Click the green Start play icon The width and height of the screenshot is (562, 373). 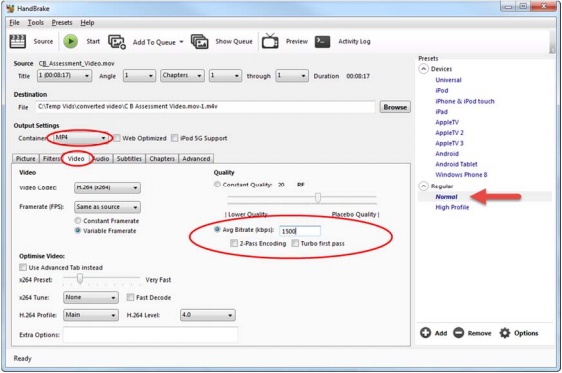click(71, 42)
